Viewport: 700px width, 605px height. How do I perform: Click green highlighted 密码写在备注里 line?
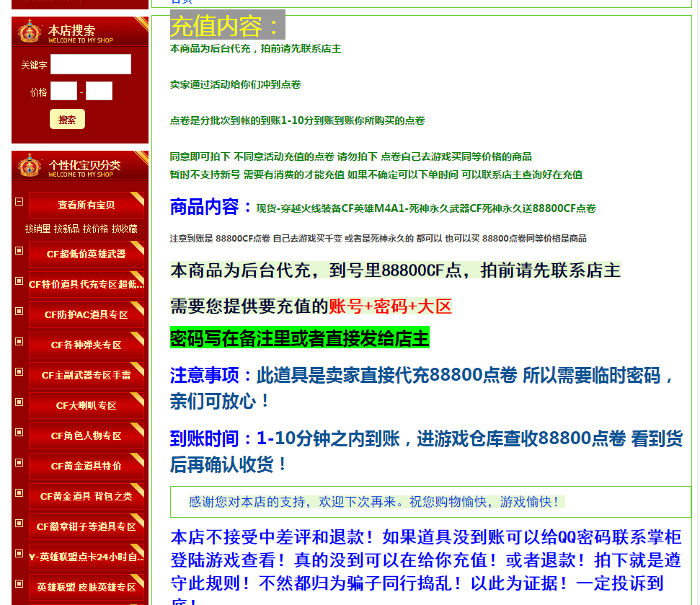click(300, 337)
